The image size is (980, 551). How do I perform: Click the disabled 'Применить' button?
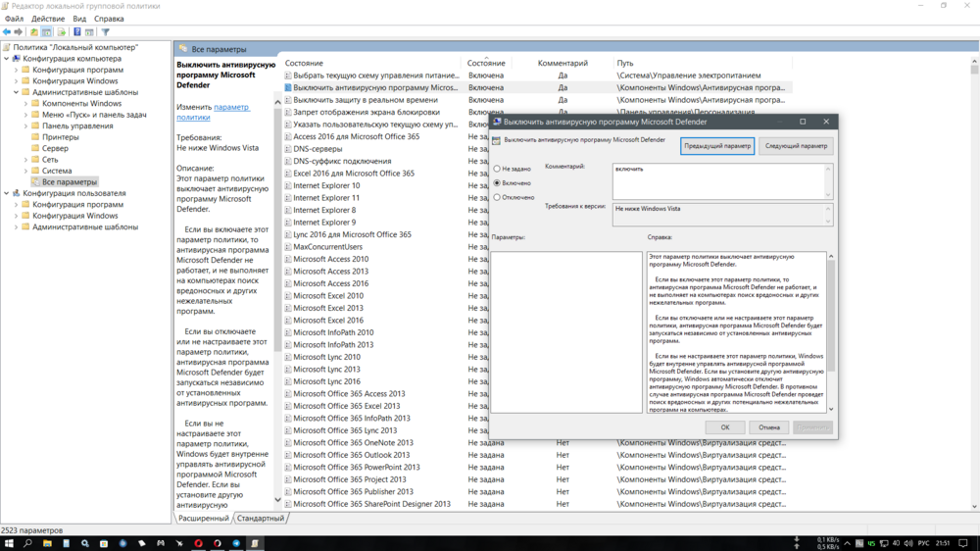813,427
